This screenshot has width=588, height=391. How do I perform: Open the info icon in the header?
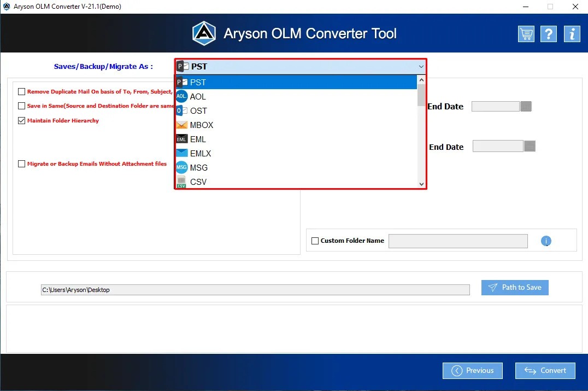click(x=572, y=33)
